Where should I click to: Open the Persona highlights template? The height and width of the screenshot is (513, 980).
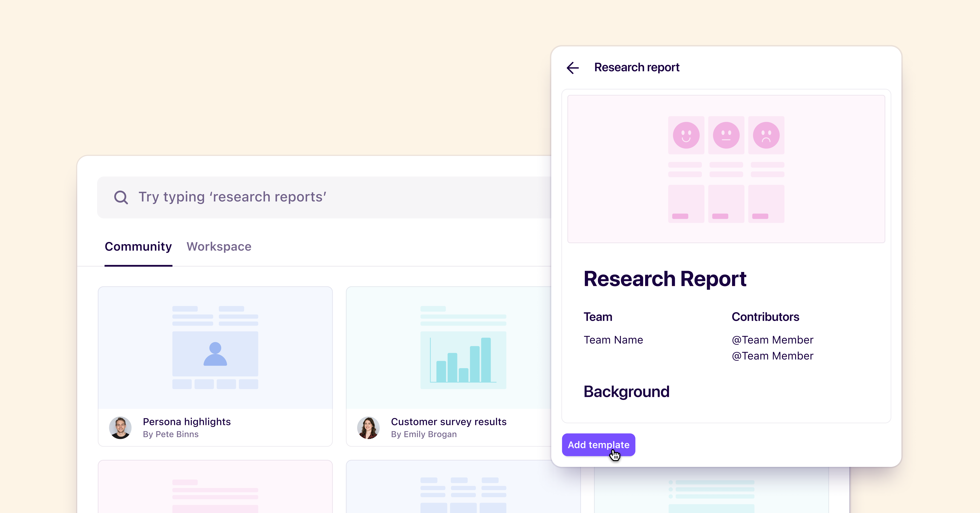pos(215,365)
